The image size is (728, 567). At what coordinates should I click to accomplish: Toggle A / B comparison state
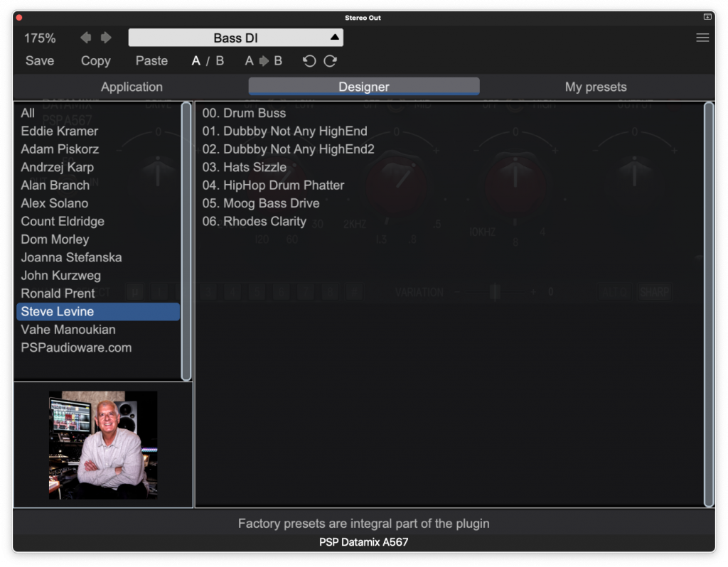click(208, 61)
